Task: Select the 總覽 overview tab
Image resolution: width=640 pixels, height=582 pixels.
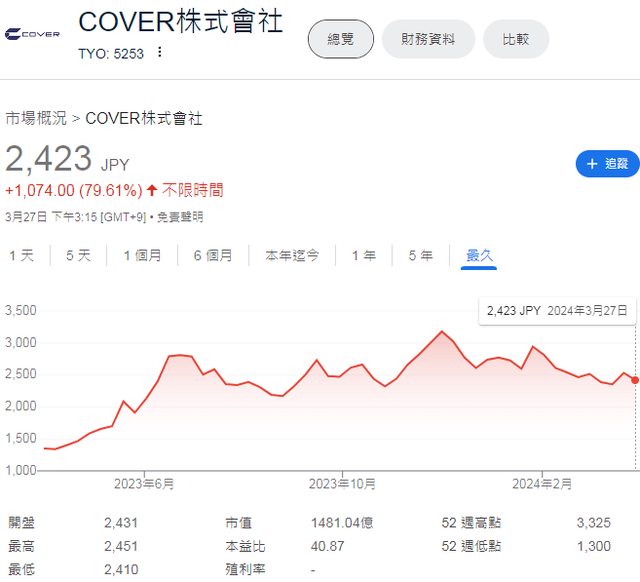Action: coord(341,39)
